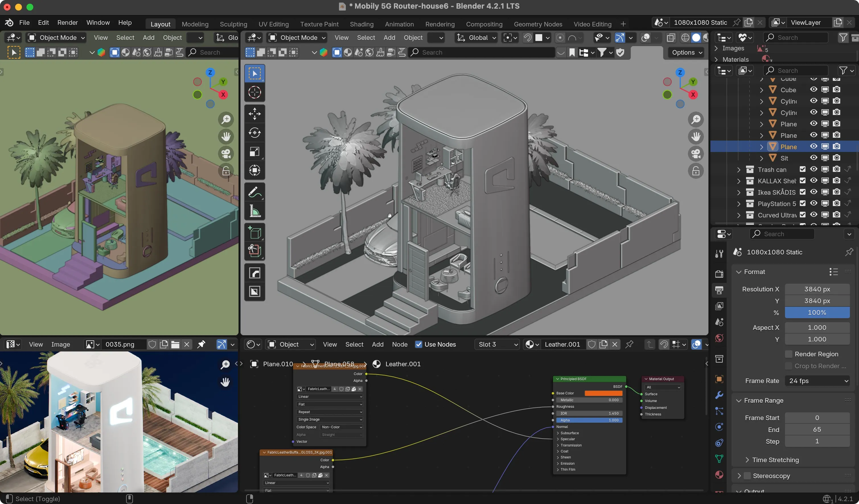This screenshot has width=859, height=504.
Task: Select the Rotate tool icon
Action: point(254,133)
